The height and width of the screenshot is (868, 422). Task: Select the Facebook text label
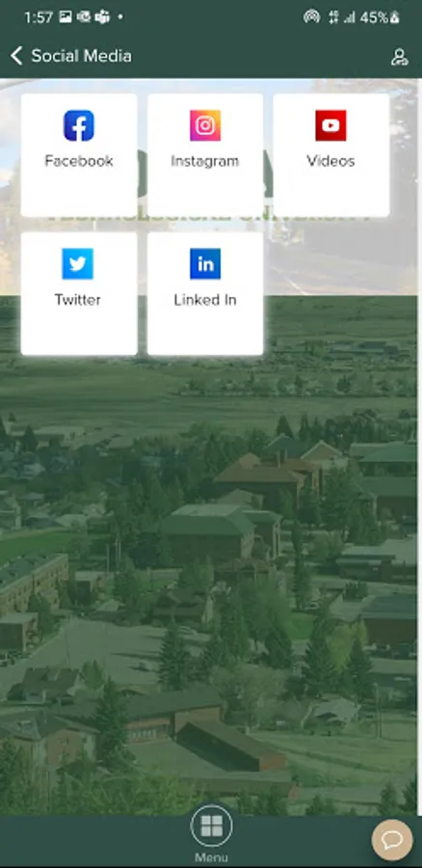point(79,161)
